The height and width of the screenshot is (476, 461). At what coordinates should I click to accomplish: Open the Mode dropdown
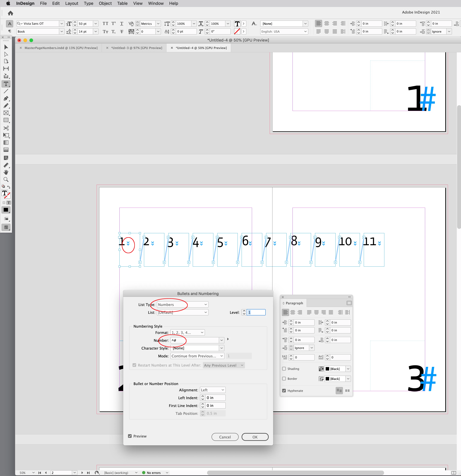point(197,356)
